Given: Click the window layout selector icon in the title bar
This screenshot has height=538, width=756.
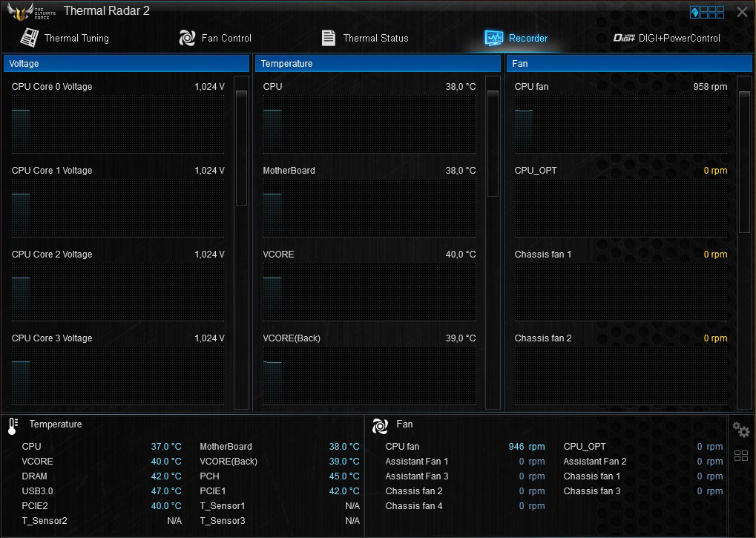Looking at the screenshot, I should click(x=707, y=12).
